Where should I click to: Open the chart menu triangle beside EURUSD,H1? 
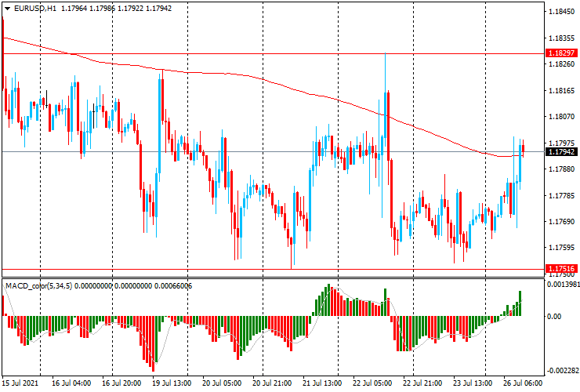coord(7,9)
